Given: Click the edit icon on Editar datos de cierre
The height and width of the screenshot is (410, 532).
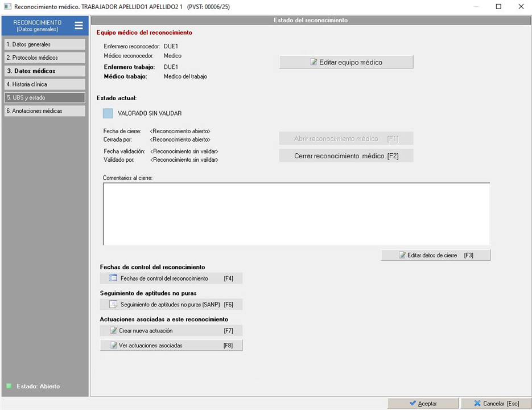Looking at the screenshot, I should pos(402,256).
